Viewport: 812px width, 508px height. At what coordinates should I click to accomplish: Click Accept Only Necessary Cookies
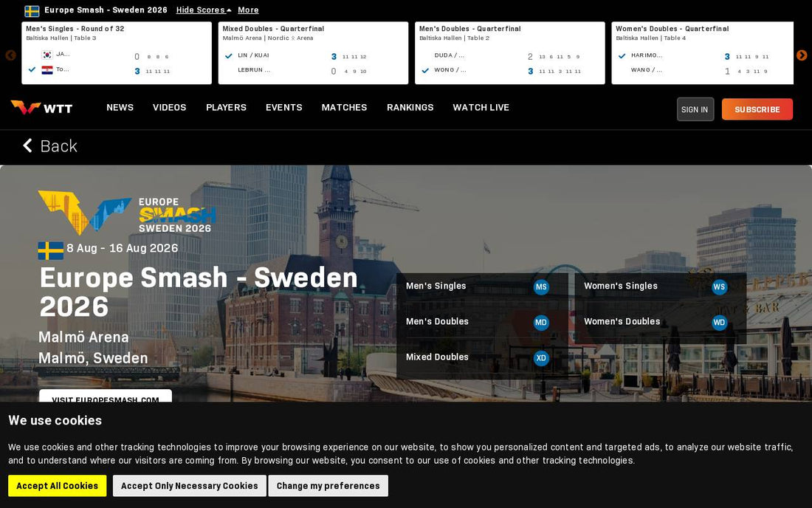[x=190, y=486]
